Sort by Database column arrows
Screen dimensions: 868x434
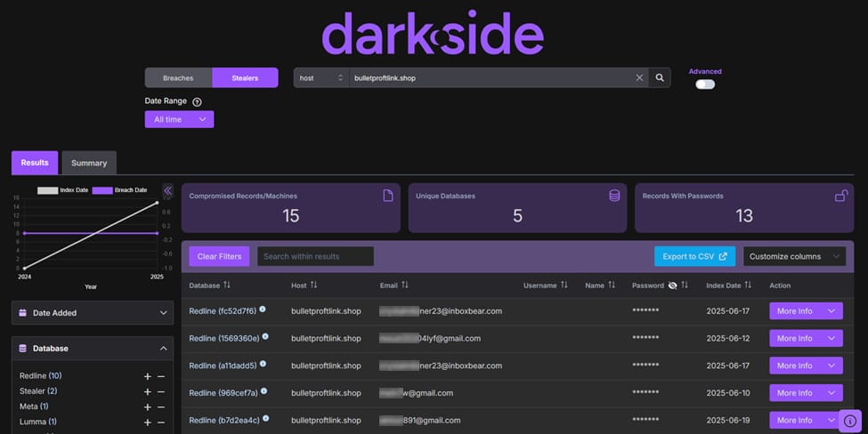click(227, 285)
